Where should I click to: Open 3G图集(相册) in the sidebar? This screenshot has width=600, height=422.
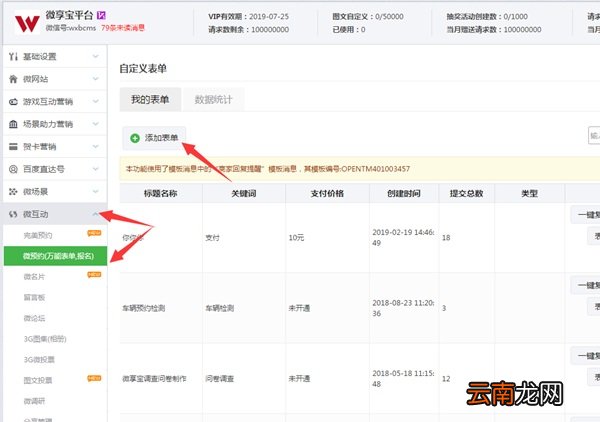click(x=45, y=339)
